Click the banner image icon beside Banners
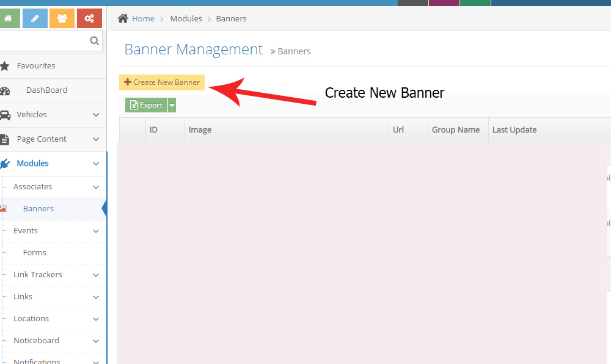This screenshot has height=364, width=611. click(5, 208)
